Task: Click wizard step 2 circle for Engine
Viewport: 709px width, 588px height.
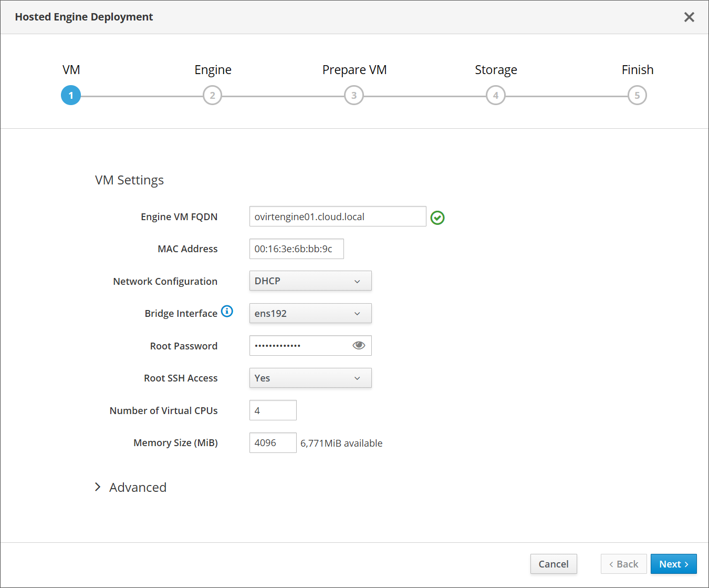Action: [212, 95]
